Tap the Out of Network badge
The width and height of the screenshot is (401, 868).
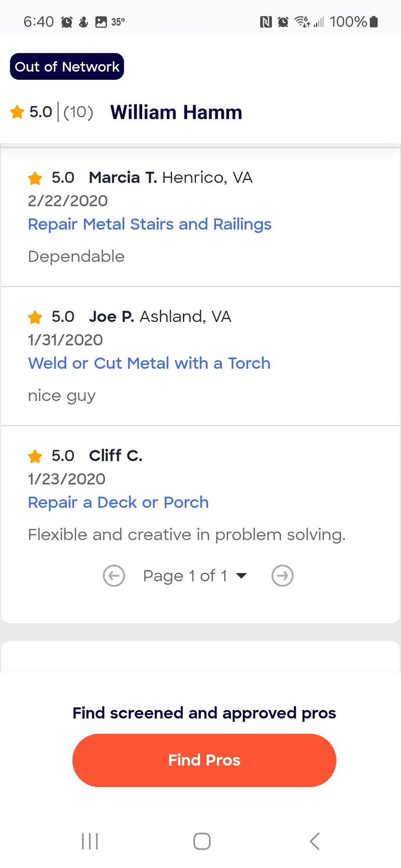tap(67, 66)
